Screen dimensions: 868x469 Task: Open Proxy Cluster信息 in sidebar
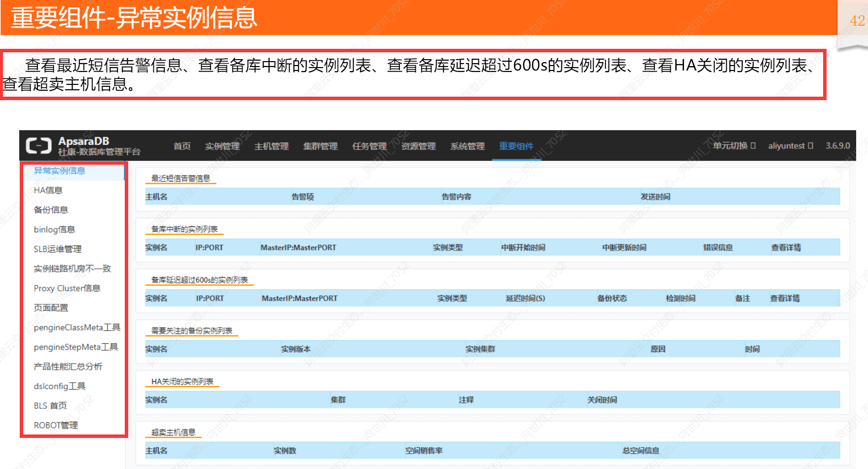pos(67,288)
